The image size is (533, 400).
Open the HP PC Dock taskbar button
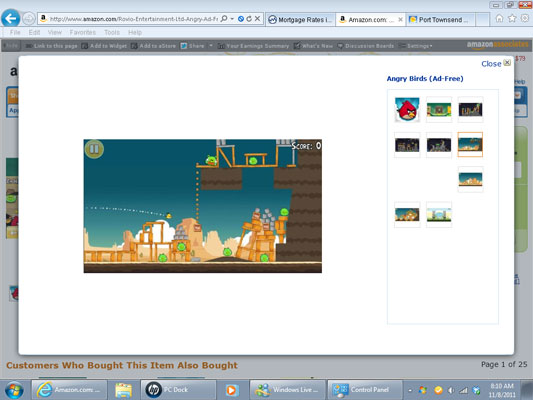point(178,389)
